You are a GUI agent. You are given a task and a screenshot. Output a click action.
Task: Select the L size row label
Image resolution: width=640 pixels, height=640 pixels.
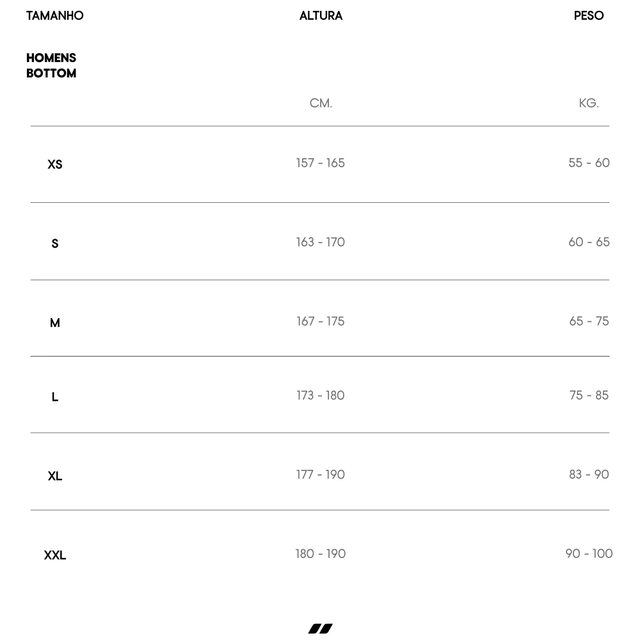[55, 397]
